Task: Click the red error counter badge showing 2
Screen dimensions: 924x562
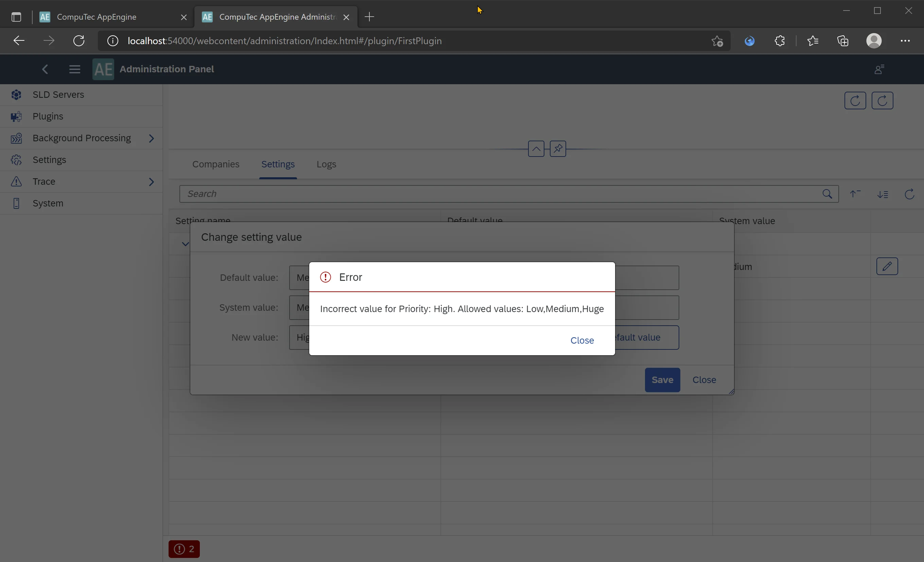Action: tap(184, 549)
